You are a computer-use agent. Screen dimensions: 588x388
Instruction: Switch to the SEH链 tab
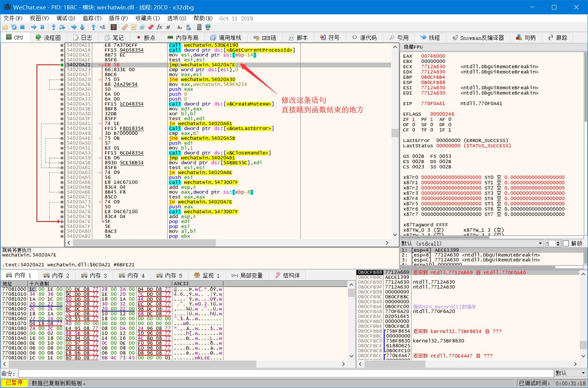click(265, 38)
